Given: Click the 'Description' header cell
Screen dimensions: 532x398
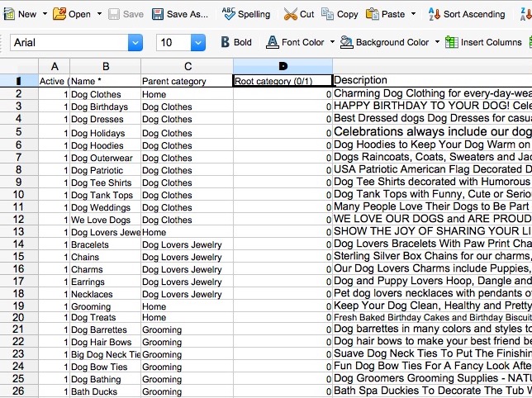Looking at the screenshot, I should [x=432, y=80].
